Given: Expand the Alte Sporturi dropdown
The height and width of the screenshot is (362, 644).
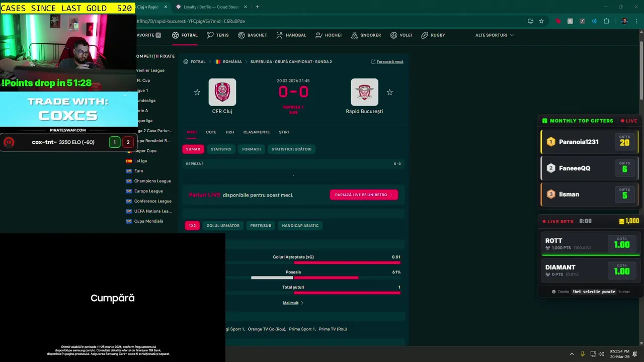Looking at the screenshot, I should pos(495,35).
